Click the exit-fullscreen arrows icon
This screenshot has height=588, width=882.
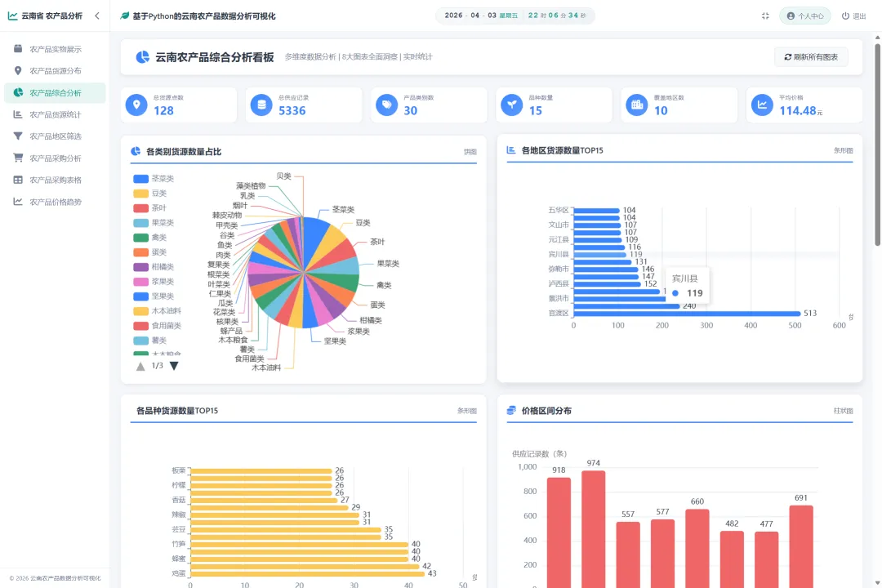pyautogui.click(x=765, y=16)
